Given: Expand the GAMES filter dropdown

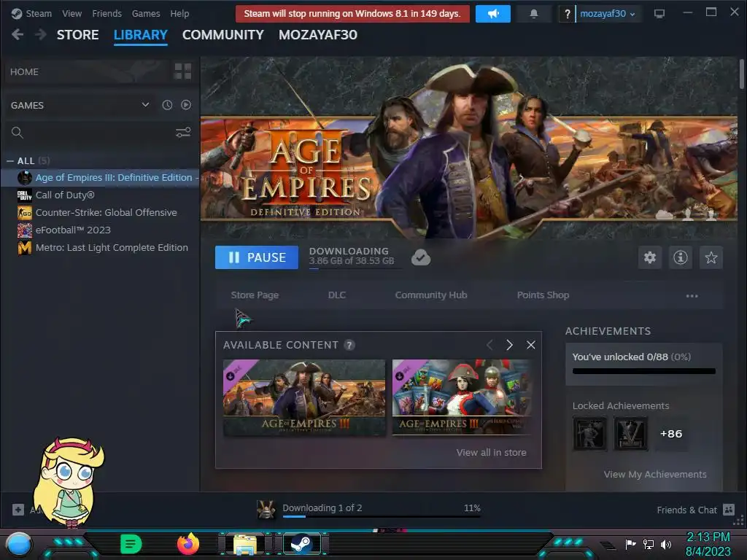Looking at the screenshot, I should point(146,105).
